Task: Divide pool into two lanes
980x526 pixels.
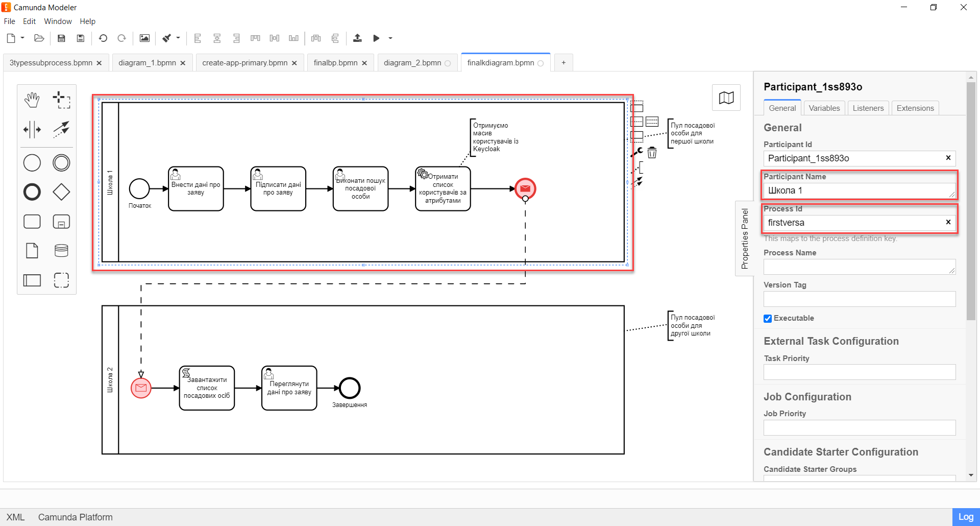Action: 636,122
